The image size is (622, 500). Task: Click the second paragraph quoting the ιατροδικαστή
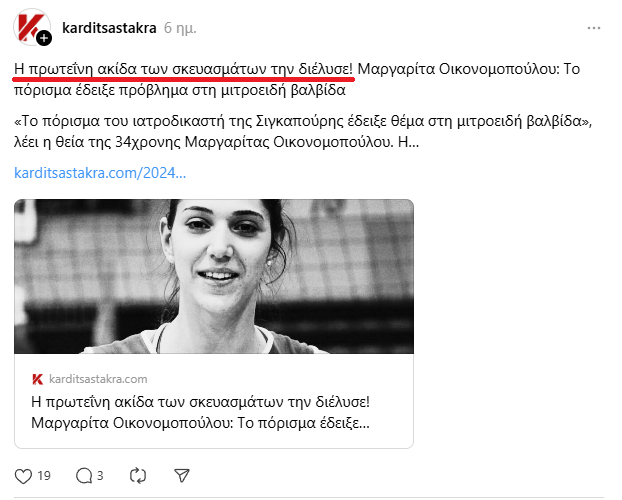[303, 131]
